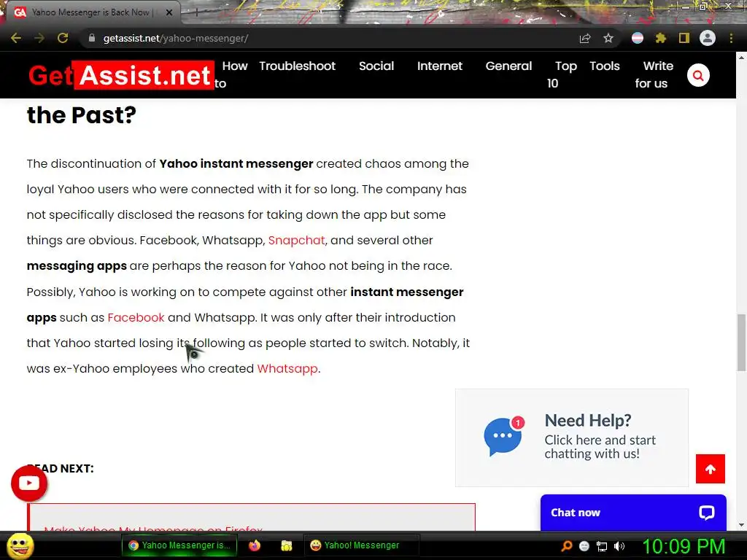This screenshot has height=560, width=747.
Task: Open the General menu
Action: tap(508, 66)
